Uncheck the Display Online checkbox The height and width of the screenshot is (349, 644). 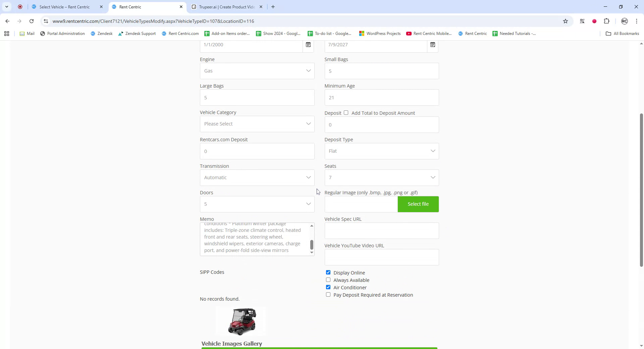click(x=328, y=272)
